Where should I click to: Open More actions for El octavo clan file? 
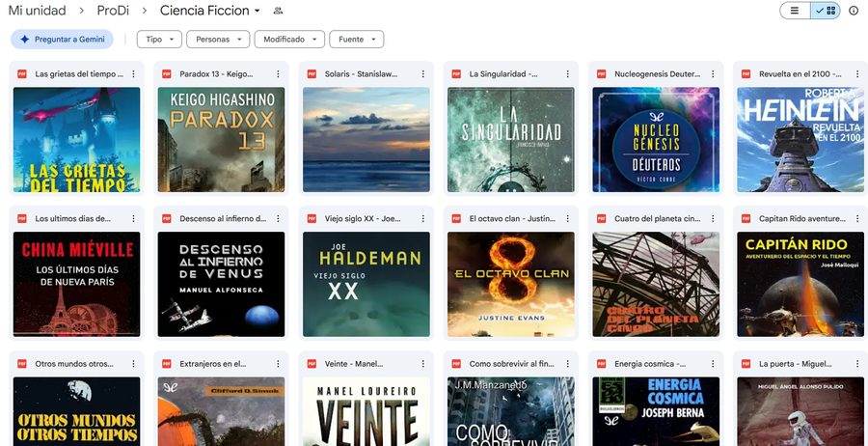click(x=567, y=219)
